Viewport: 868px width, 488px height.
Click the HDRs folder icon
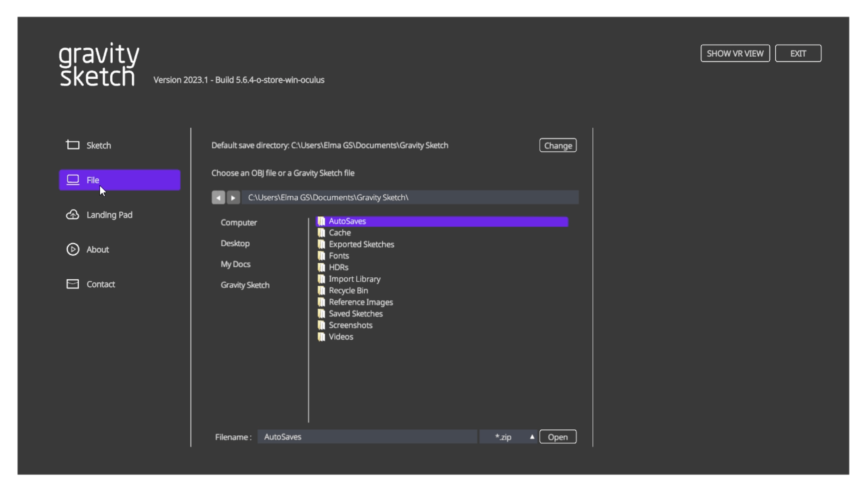point(321,267)
